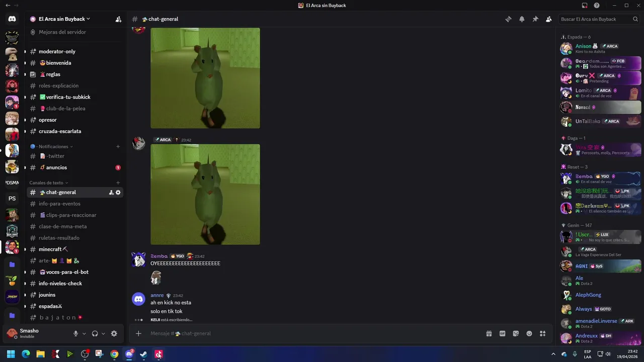The height and width of the screenshot is (362, 644).
Task: Open the inbox icon in title bar
Action: (585, 6)
